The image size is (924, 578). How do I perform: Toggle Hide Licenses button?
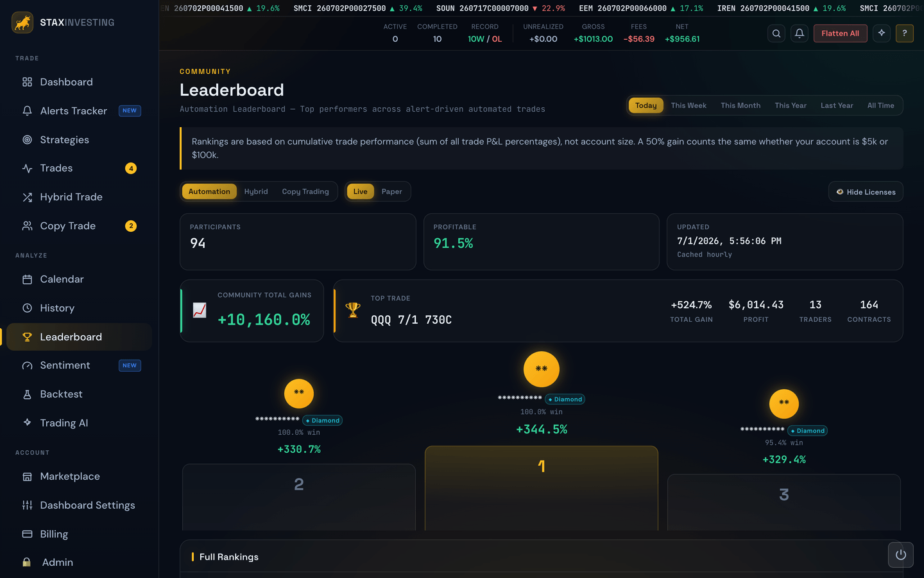tap(866, 192)
